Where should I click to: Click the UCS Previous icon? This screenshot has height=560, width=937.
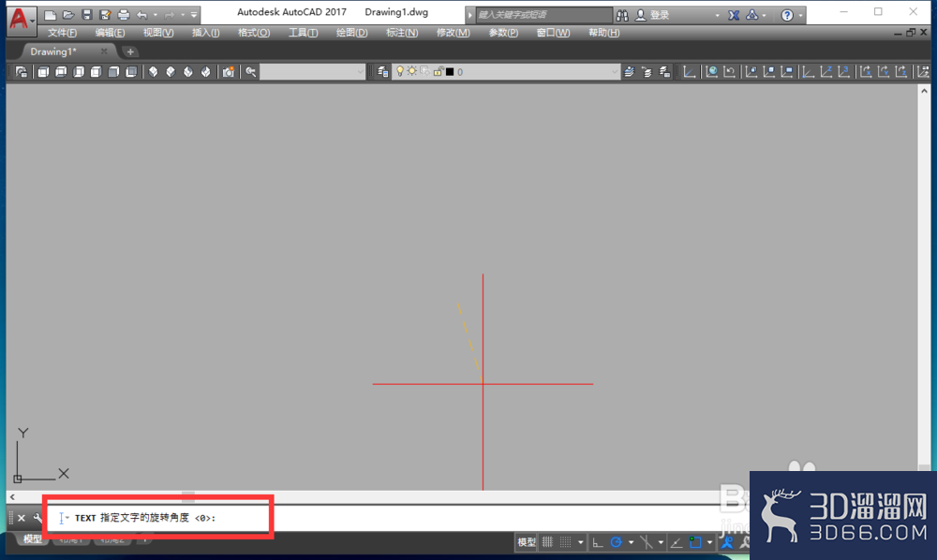tap(729, 72)
